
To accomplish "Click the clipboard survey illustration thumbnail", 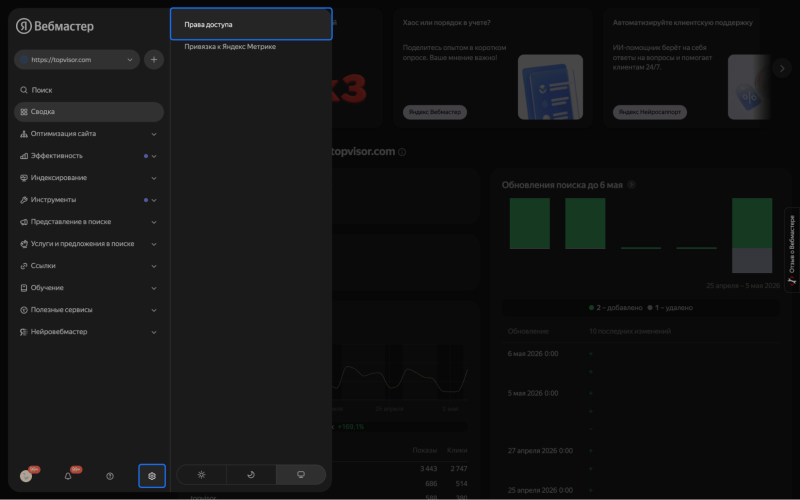I will pyautogui.click(x=550, y=87).
